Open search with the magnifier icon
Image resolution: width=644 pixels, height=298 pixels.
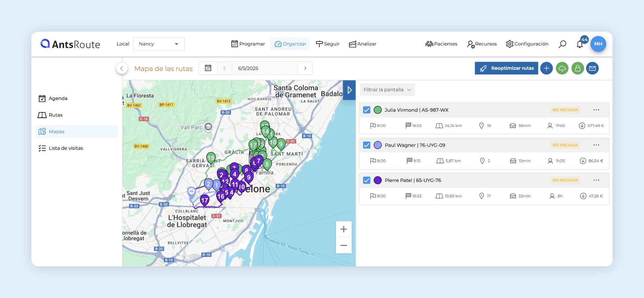(562, 44)
